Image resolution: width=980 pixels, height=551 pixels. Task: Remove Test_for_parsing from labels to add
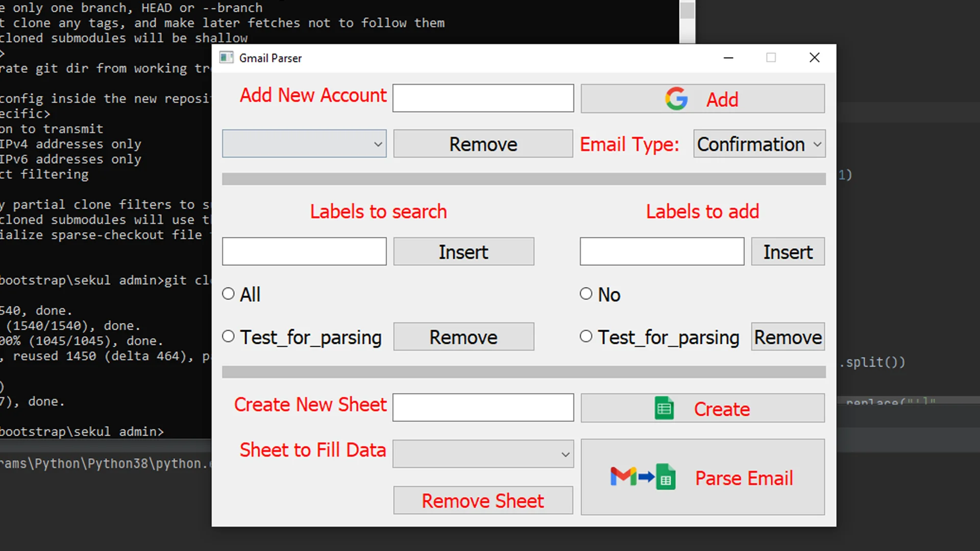point(788,337)
